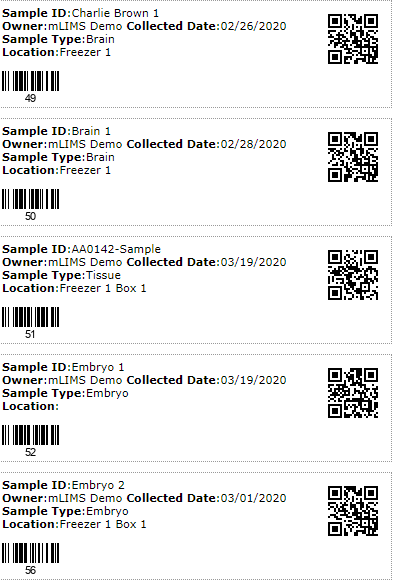
Task: Click the QR code for Brain 1 sample
Action: click(353, 157)
